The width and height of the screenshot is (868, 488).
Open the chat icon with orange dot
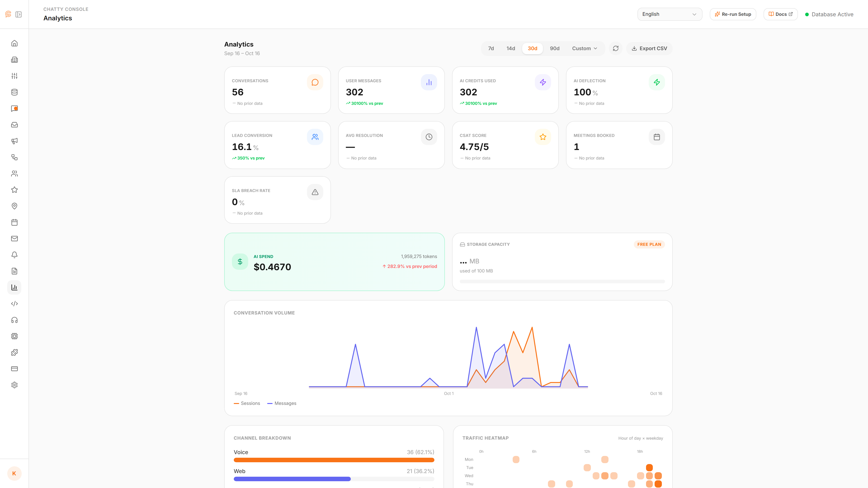click(14, 108)
